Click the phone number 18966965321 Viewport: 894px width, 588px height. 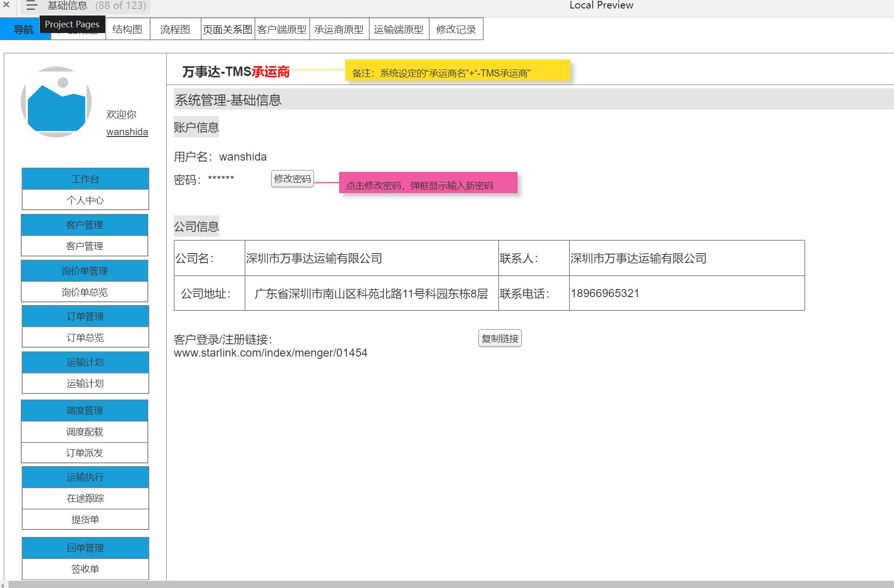tap(605, 293)
